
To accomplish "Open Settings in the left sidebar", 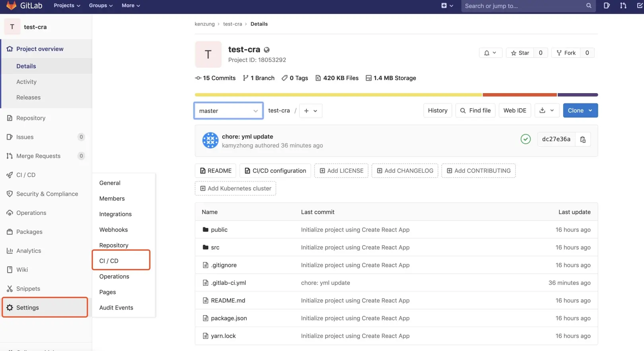I will pyautogui.click(x=45, y=308).
